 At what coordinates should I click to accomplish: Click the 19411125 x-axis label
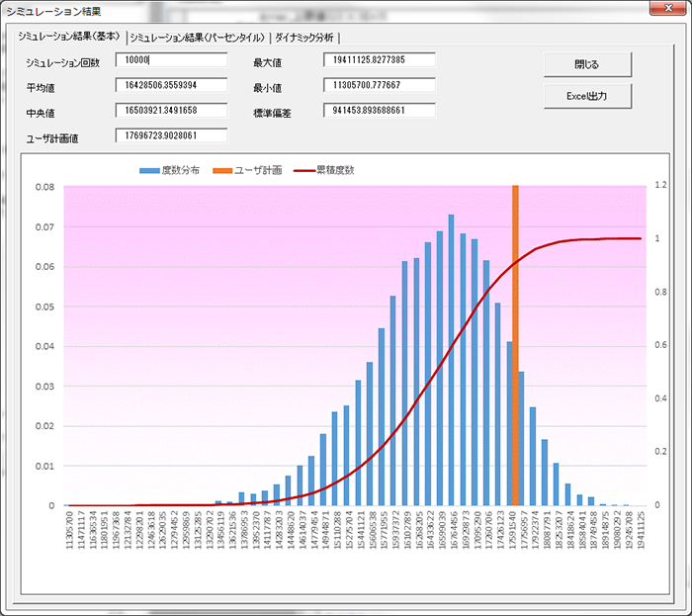point(642,530)
